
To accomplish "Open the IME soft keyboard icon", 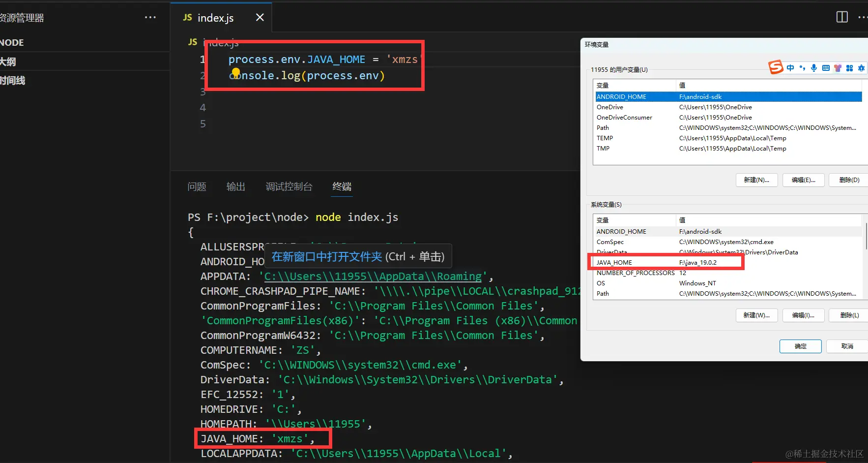I will (826, 68).
